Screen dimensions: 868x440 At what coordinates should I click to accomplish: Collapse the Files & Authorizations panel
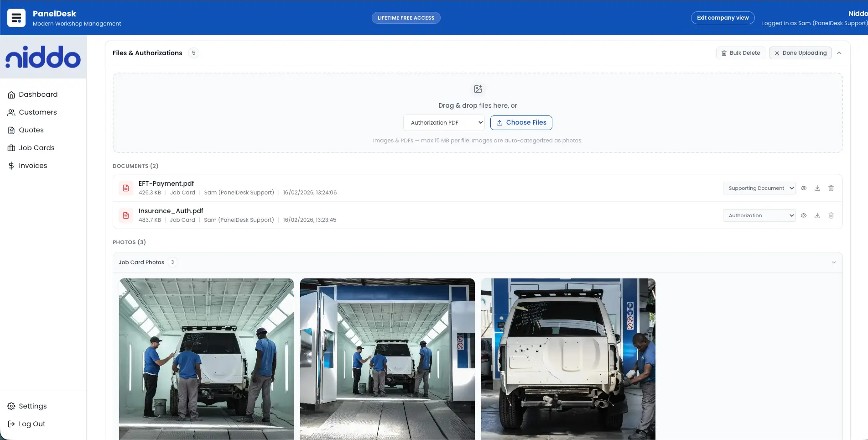(x=839, y=53)
